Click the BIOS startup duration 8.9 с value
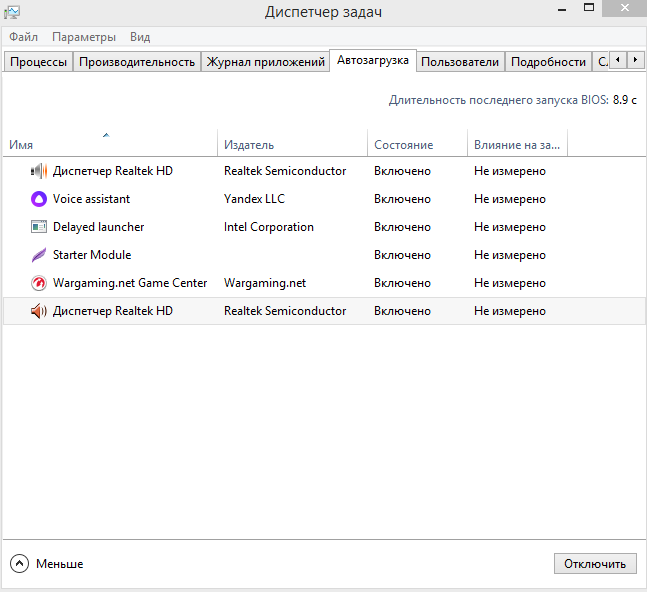Viewport: 647px width, 592px height. 624,100
